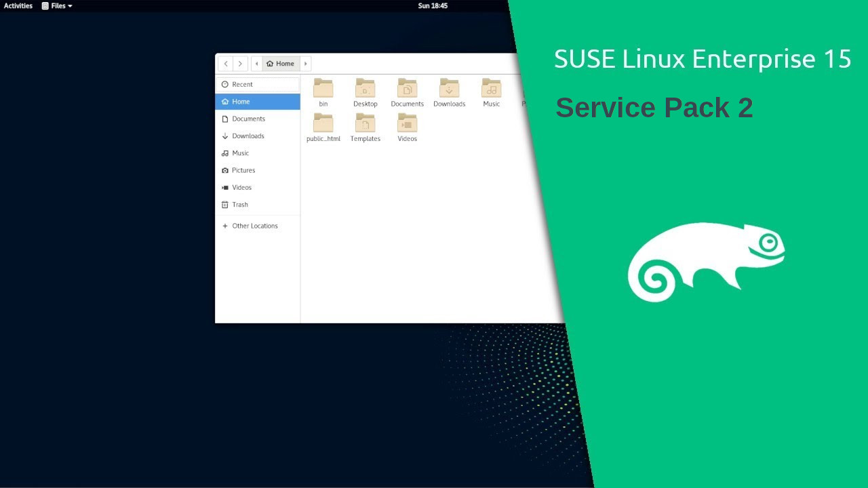Select Recent in the sidebar
The height and width of the screenshot is (488, 868).
(258, 84)
